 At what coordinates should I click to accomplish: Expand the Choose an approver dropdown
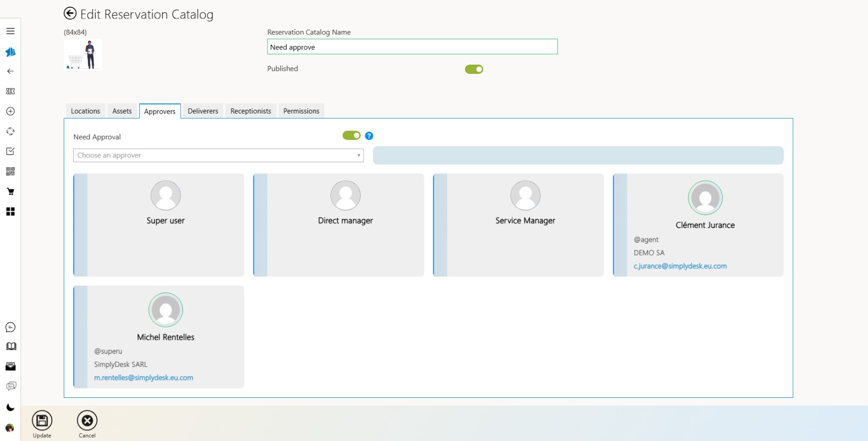point(218,155)
